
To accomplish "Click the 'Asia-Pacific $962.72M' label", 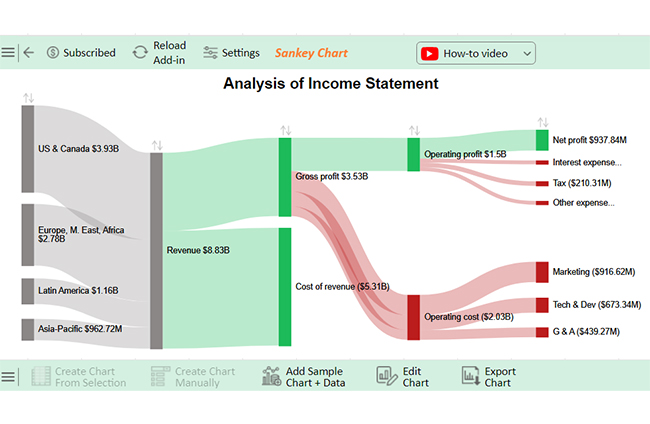I will (80, 329).
